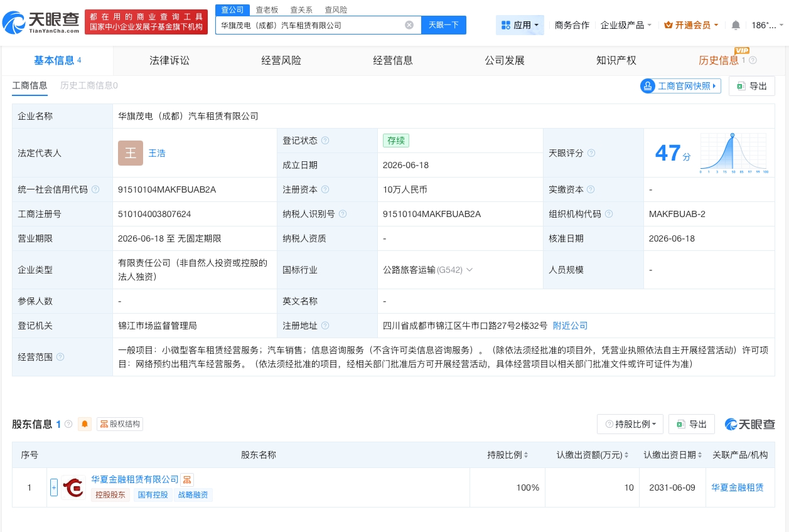This screenshot has height=532, width=789.
Task: Open related product 华夏金融租赁 link
Action: coord(738,487)
